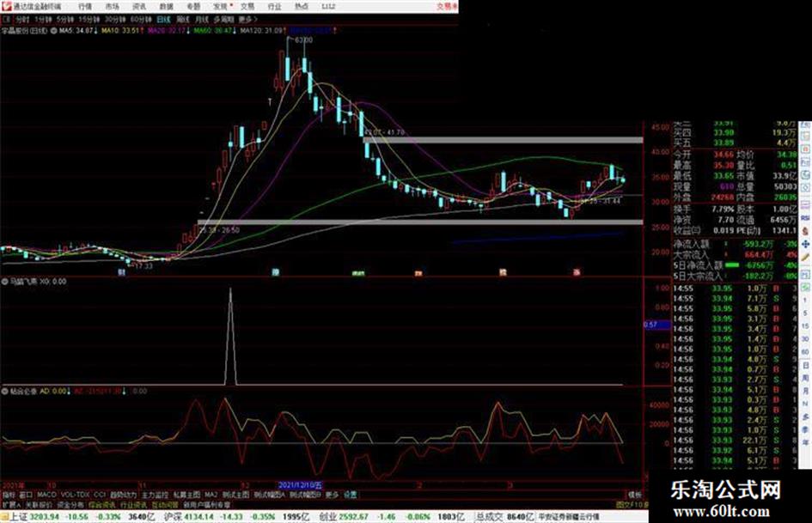The width and height of the screenshot is (812, 523).
Task: Click the cyan 设置 button in the indicator row
Action: click(350, 495)
